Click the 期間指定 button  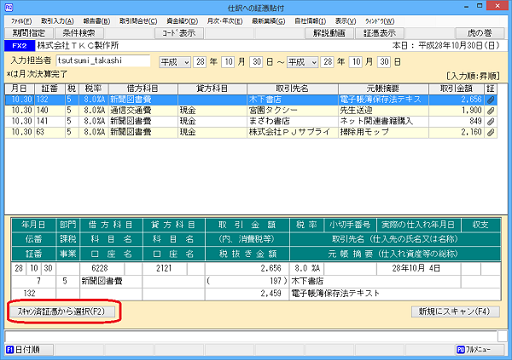coord(29,33)
